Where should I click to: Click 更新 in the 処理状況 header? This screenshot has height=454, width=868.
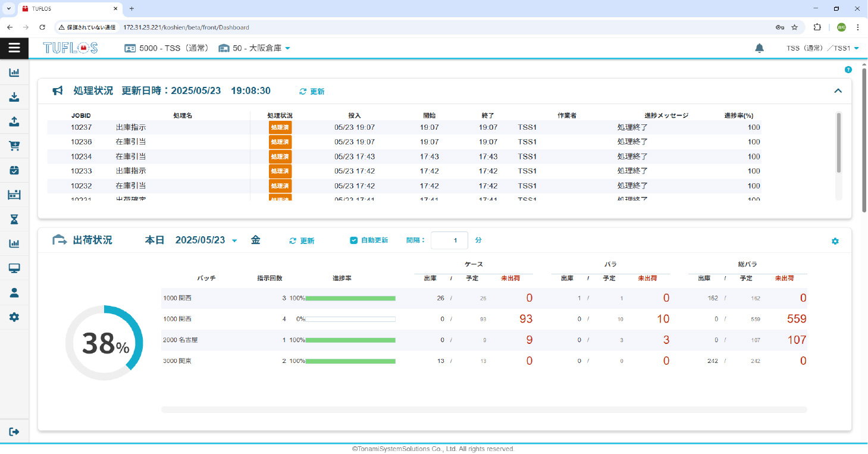(312, 92)
